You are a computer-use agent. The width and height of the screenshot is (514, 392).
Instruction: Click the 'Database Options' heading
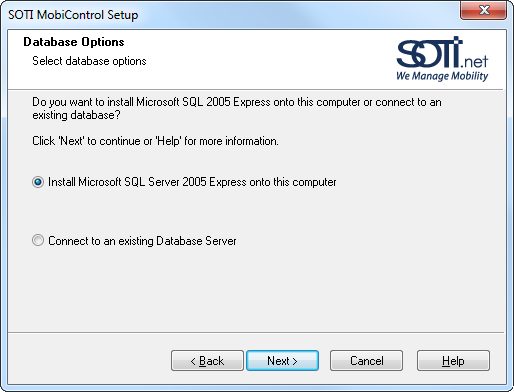click(x=74, y=42)
